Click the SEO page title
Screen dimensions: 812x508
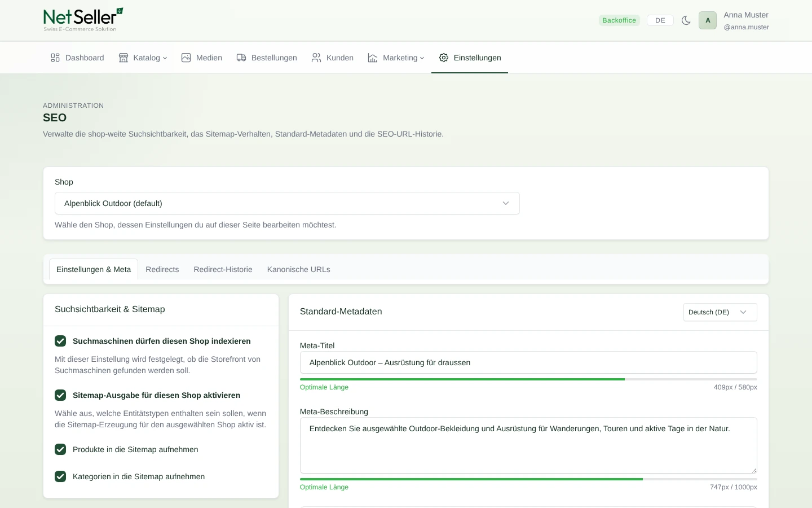[55, 117]
